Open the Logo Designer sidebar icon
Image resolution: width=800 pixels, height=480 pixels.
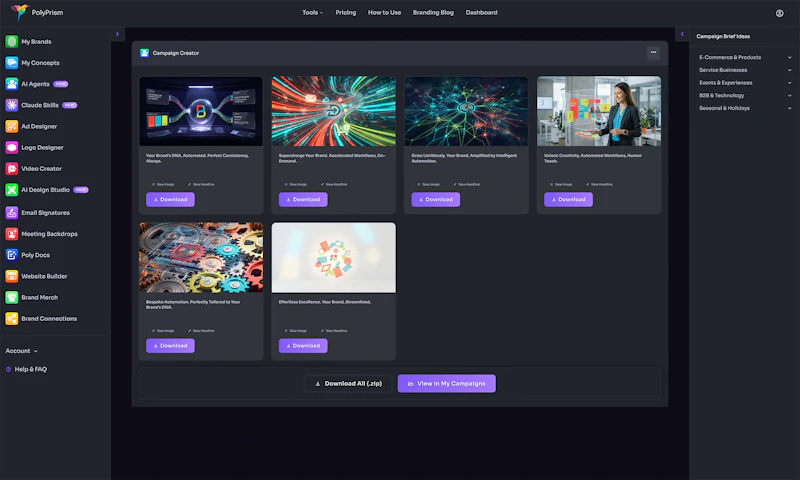11,147
